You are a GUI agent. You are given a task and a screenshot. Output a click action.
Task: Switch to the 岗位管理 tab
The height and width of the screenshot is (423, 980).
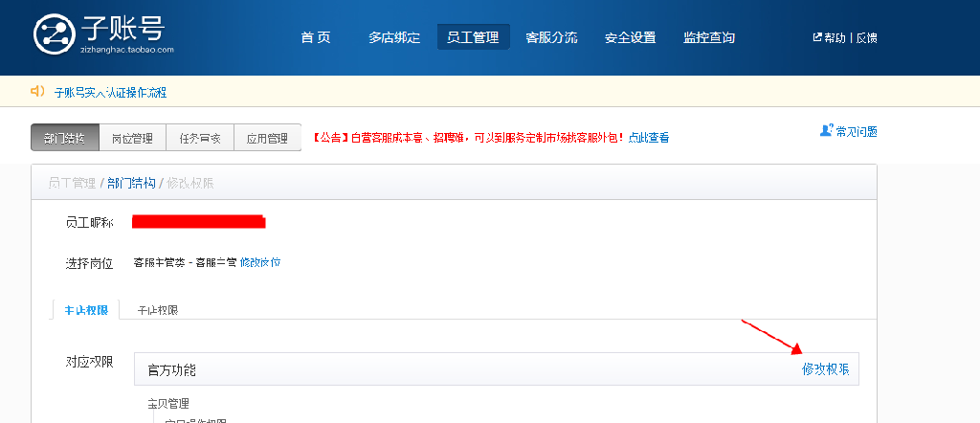[x=132, y=138]
